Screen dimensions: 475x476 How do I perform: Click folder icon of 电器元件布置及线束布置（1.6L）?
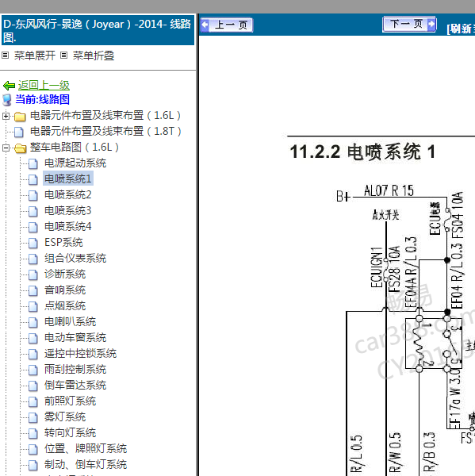click(x=20, y=117)
